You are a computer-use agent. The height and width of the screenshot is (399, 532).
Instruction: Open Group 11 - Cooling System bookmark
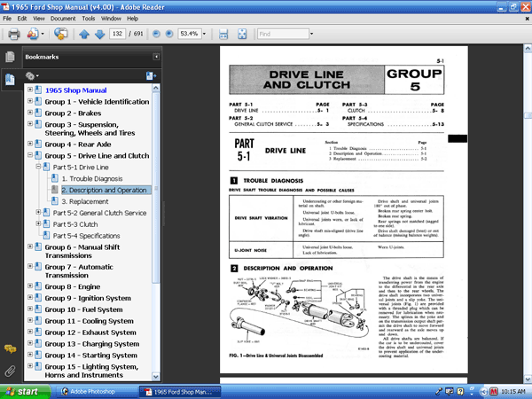click(x=90, y=321)
